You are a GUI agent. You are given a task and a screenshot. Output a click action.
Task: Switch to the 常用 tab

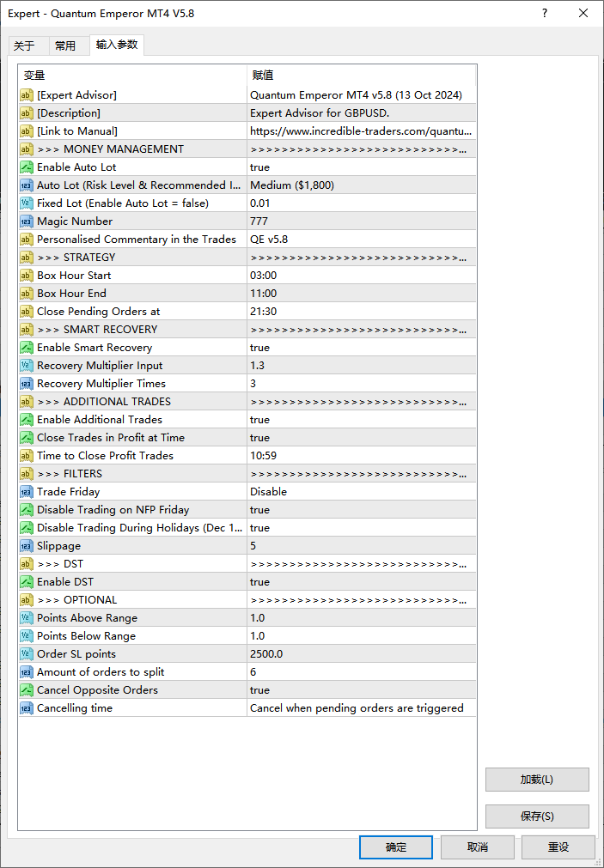click(x=65, y=46)
